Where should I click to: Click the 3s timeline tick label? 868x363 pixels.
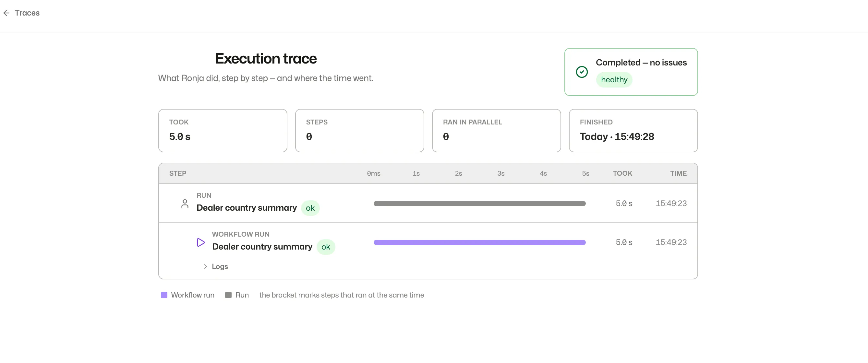501,173
